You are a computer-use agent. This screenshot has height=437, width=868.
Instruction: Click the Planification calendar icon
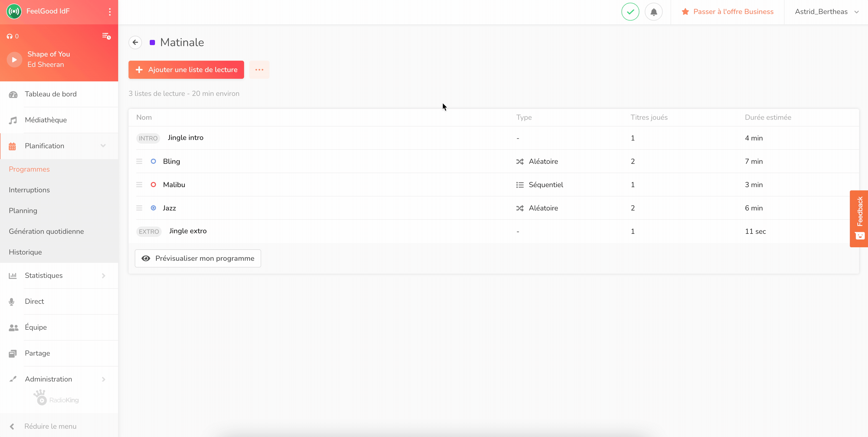click(x=12, y=146)
